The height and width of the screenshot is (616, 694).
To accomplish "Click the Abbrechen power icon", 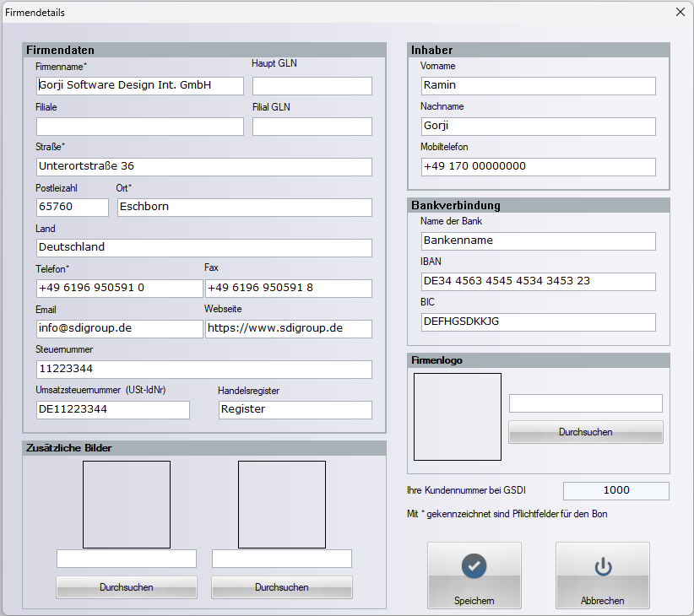I will pos(603,566).
